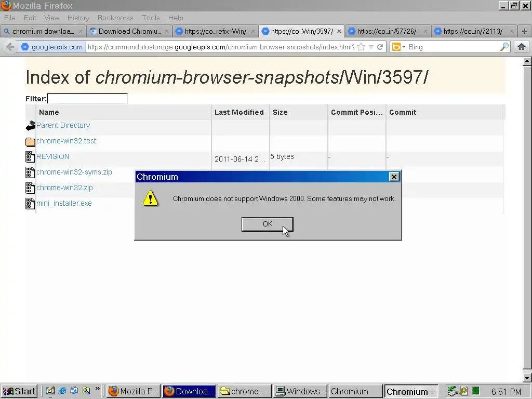
Task: Download mini_installer.exe link
Action: 64,203
